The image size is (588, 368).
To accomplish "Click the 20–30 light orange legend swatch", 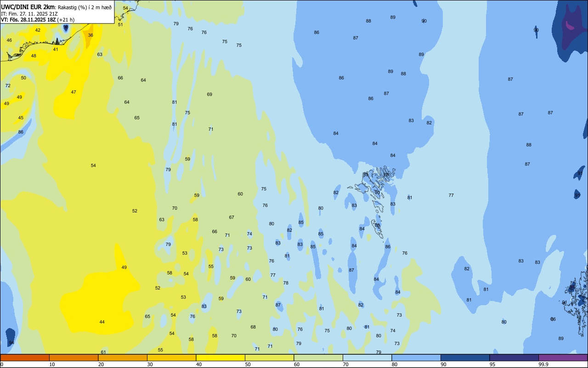I will (123, 357).
